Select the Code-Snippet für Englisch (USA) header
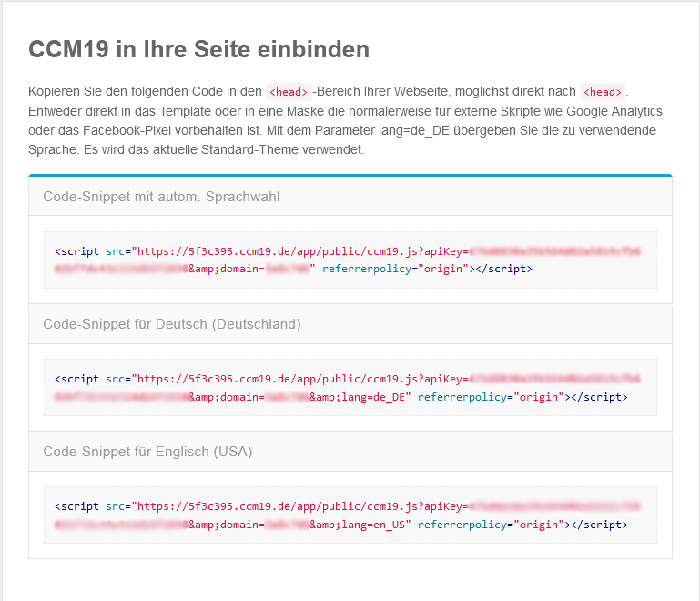700x601 pixels. (x=147, y=452)
